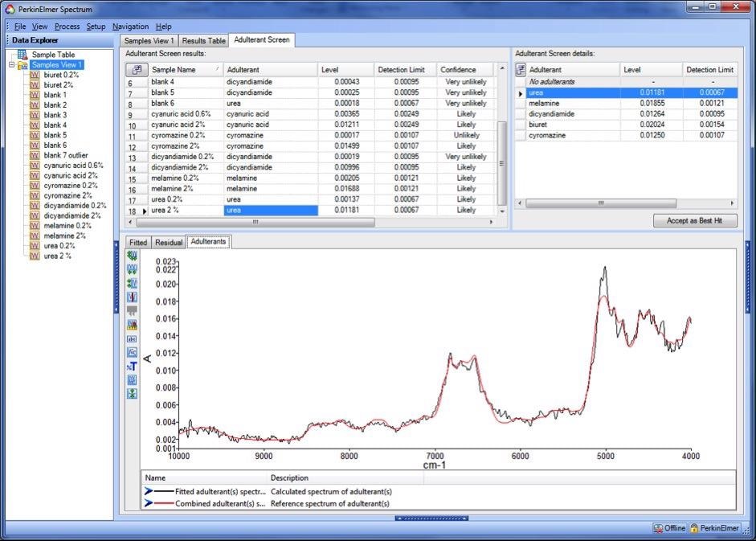Click the vertical cursor graph icon
This screenshot has width=756, height=541.
coord(132,297)
